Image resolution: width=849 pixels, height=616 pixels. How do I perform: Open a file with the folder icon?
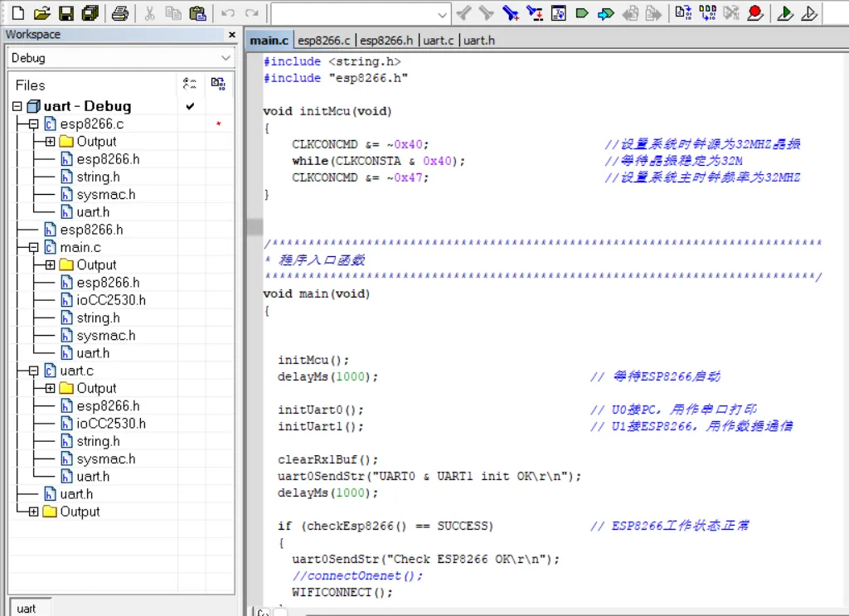(41, 13)
